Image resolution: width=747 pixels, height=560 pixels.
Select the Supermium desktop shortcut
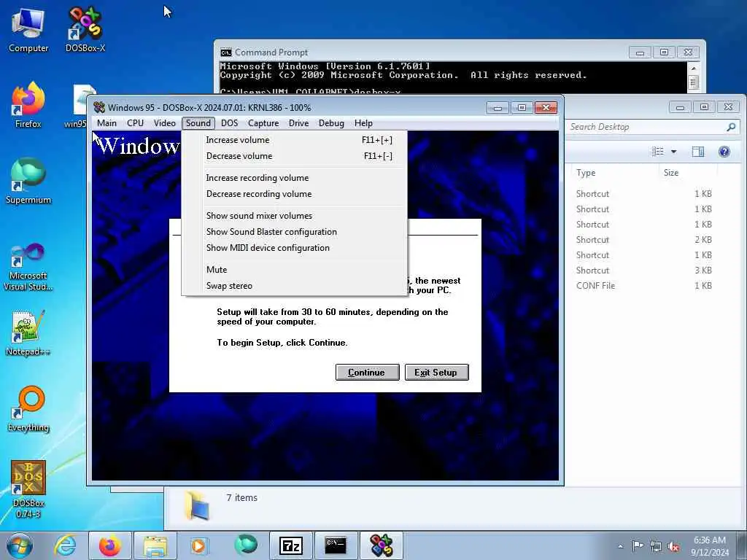click(x=28, y=182)
